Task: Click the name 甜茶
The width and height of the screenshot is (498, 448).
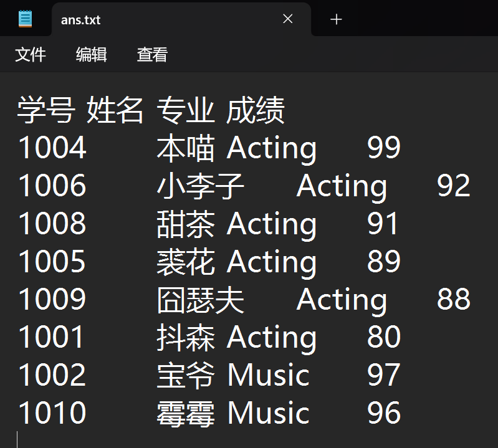Action: click(x=186, y=224)
